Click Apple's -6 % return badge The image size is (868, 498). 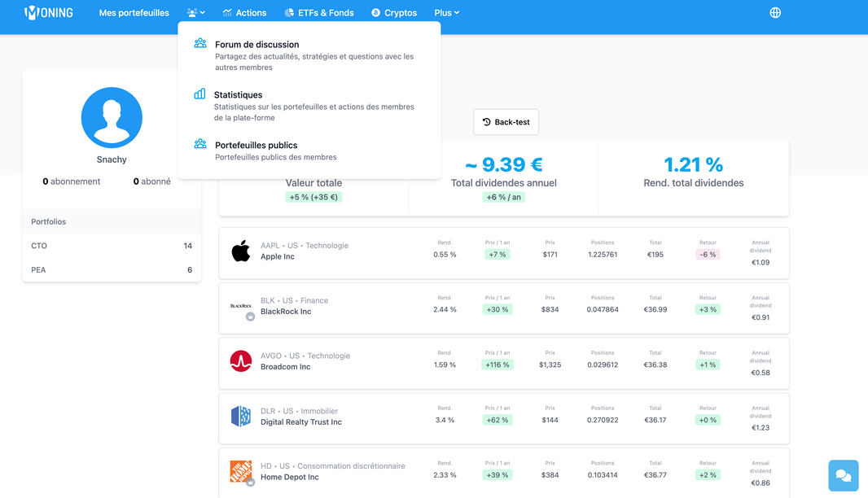click(x=708, y=255)
